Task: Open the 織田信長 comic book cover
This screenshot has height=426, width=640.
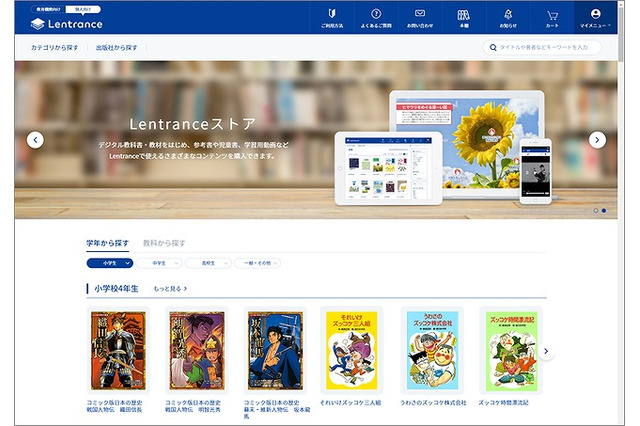Action: tap(118, 350)
